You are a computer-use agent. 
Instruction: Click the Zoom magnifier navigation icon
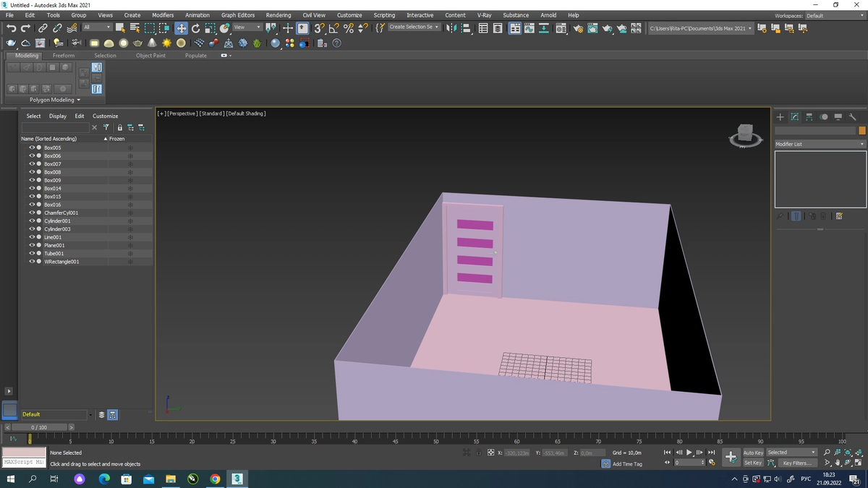click(827, 453)
